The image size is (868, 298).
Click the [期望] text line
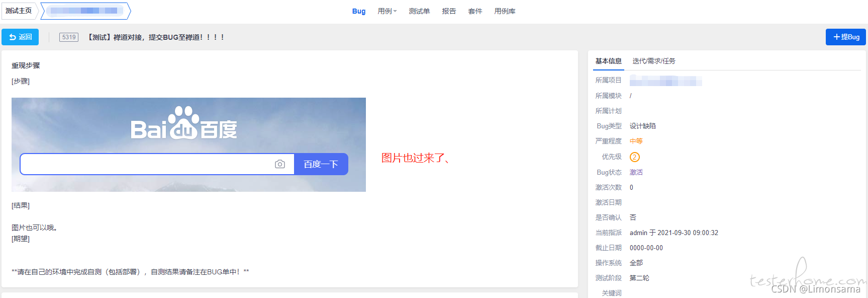click(21, 239)
